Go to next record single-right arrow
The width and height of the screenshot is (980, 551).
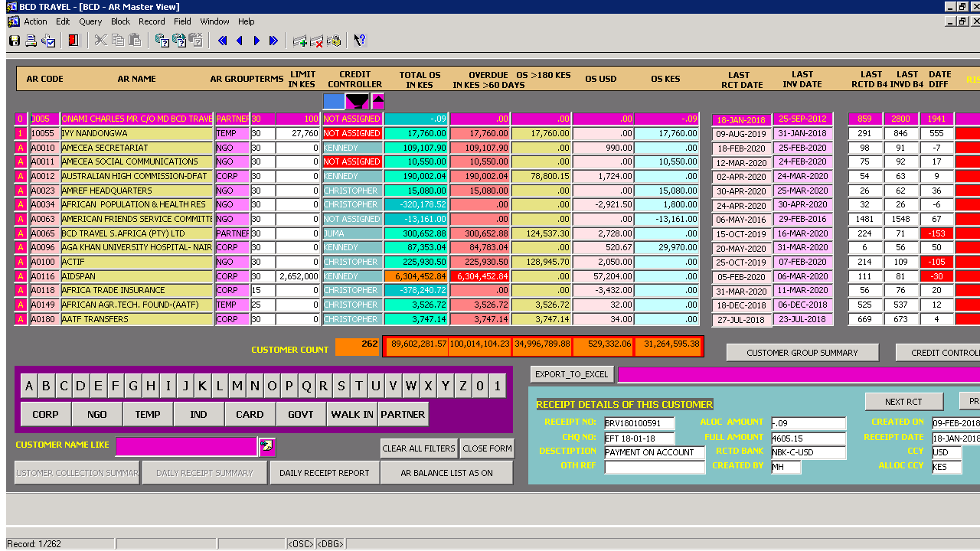256,41
